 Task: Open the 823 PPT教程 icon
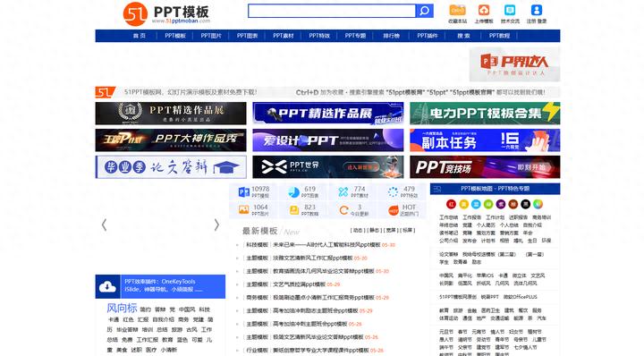(293, 210)
